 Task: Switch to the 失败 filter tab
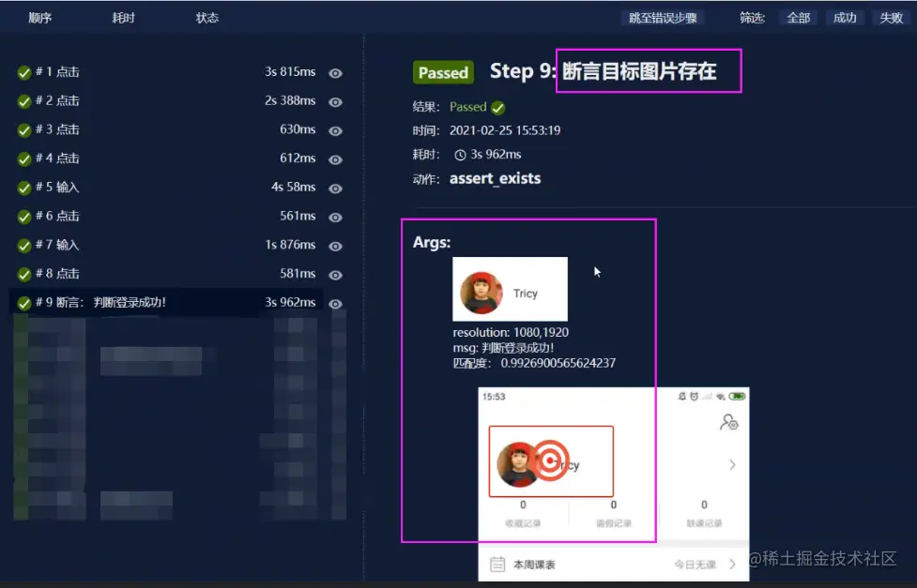890,17
